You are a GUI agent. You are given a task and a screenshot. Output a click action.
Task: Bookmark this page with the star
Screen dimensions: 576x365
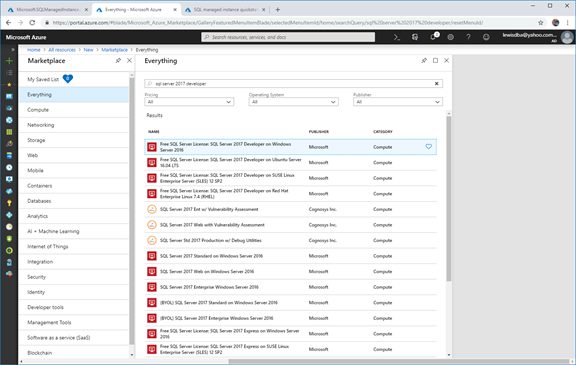pos(541,23)
